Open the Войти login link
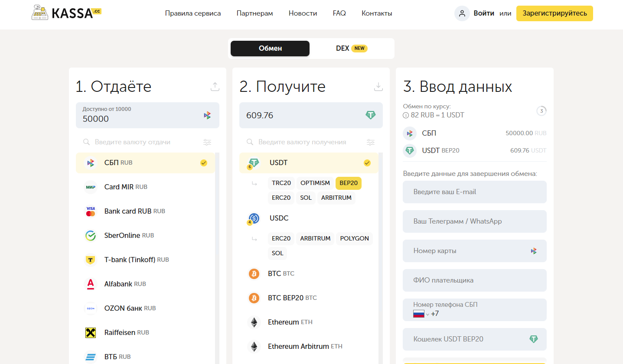This screenshot has width=623, height=364. coord(484,13)
